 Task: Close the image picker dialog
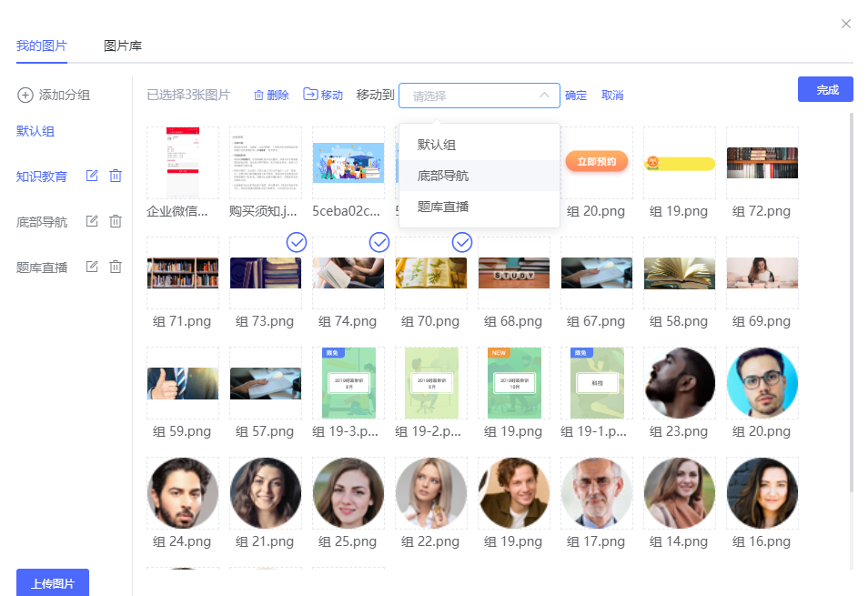coord(846,24)
